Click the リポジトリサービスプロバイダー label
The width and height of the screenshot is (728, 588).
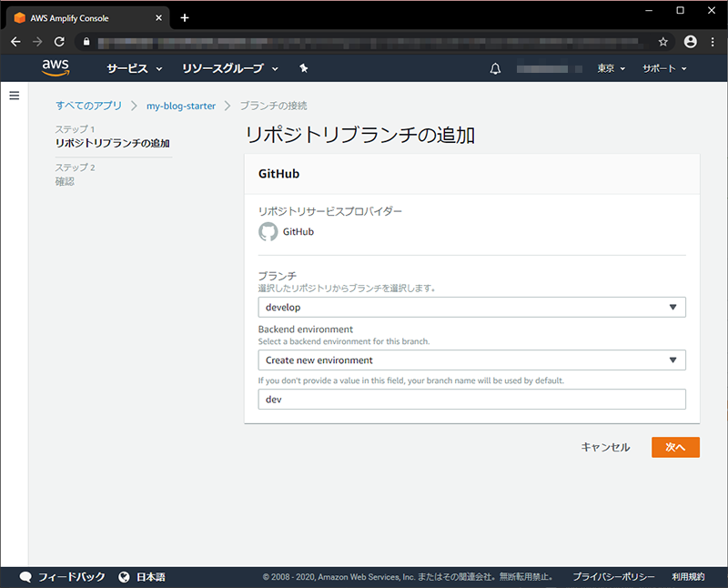pyautogui.click(x=330, y=211)
